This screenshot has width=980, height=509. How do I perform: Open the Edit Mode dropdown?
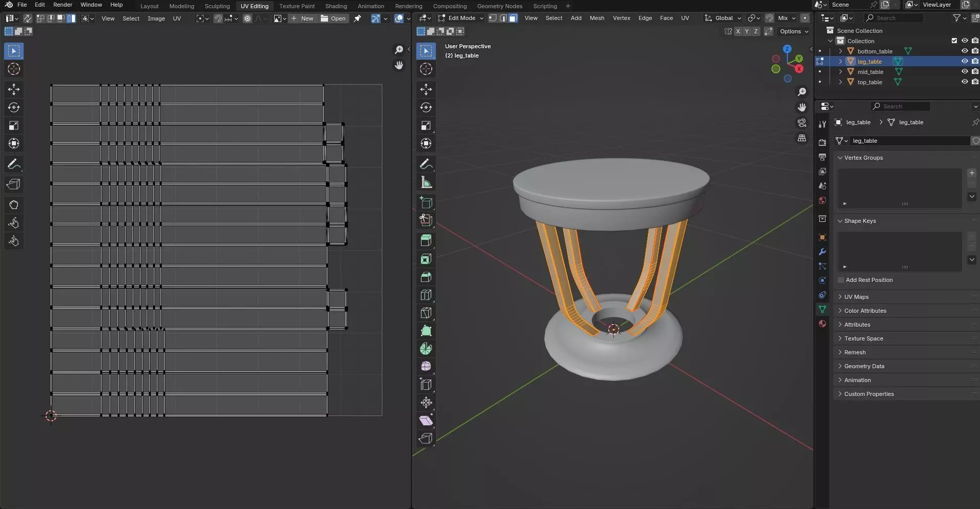460,18
